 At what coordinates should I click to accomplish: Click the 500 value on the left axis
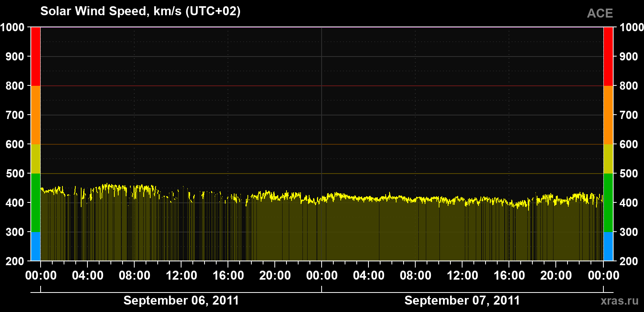[15, 174]
